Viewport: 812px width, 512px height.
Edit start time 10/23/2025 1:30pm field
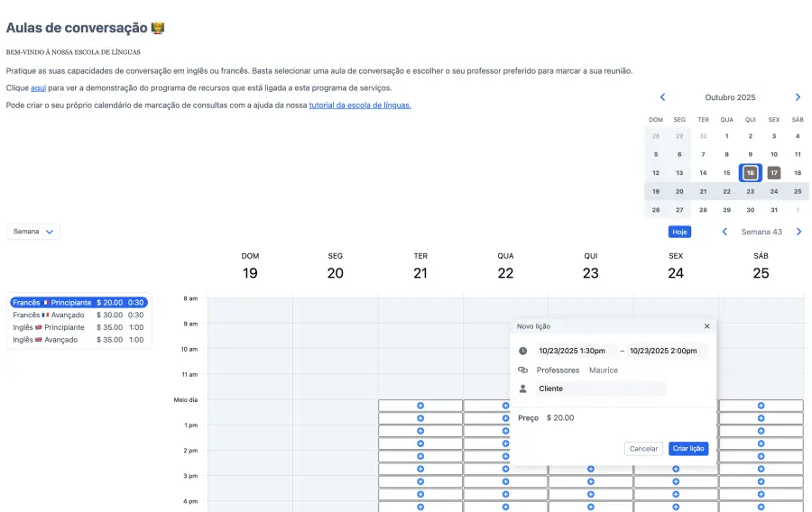[x=576, y=351]
